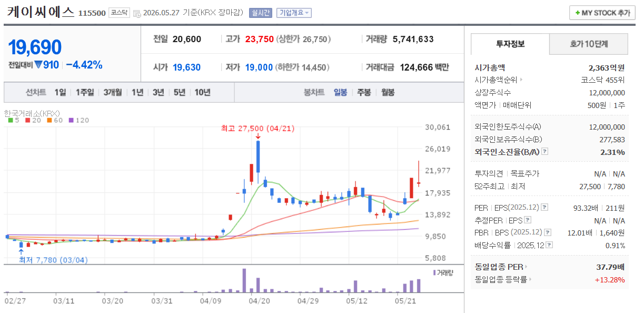Click the orange 60-day moving average legend marker
This screenshot has height=313, width=644.
pos(48,120)
